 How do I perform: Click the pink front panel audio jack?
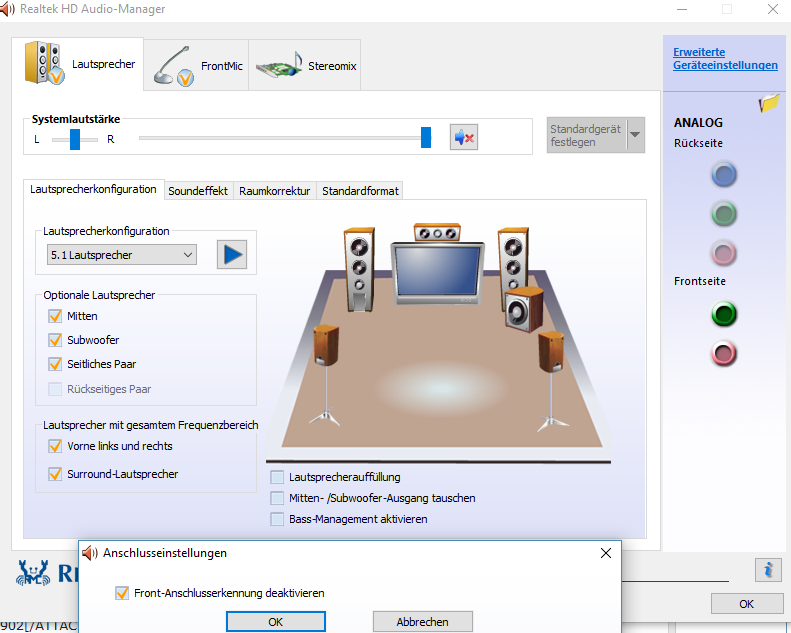724,353
